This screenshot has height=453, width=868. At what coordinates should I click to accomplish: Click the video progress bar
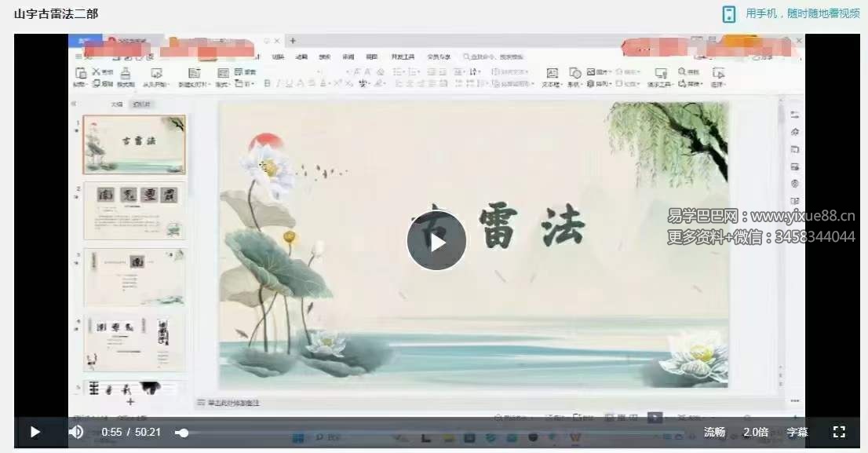click(x=471, y=432)
